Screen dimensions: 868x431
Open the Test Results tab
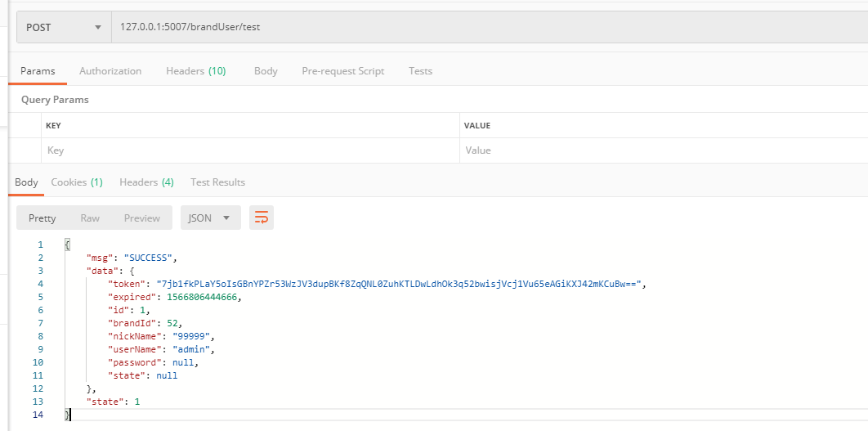217,182
